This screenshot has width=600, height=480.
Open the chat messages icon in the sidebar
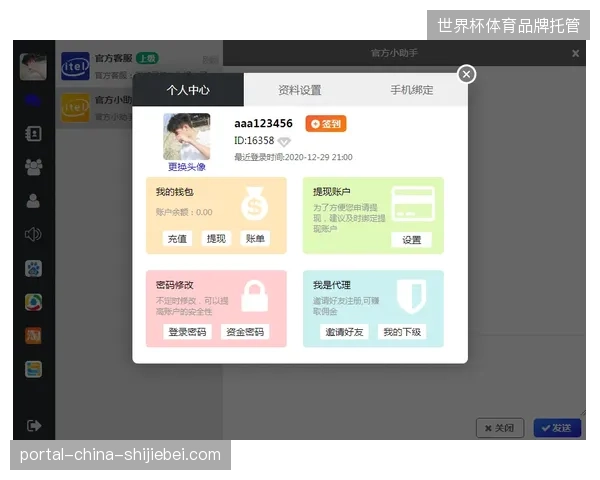tap(33, 101)
